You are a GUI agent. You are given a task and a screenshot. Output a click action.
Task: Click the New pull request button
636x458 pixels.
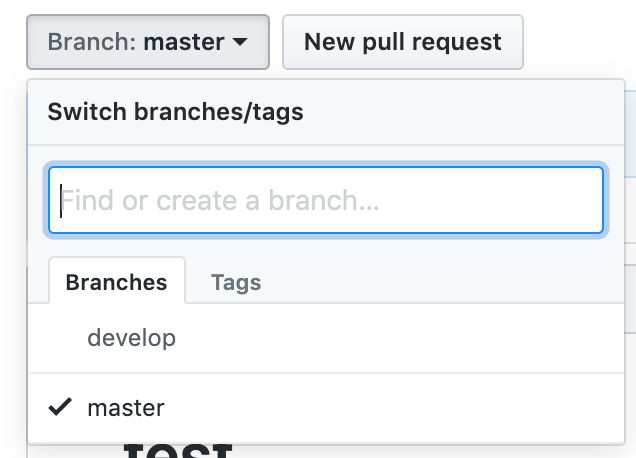[x=403, y=42]
